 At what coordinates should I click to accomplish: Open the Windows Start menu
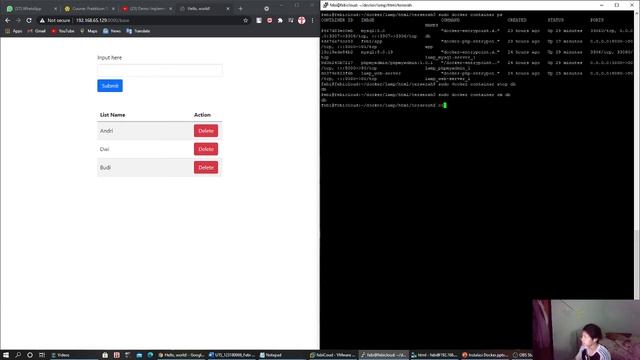coord(6,355)
